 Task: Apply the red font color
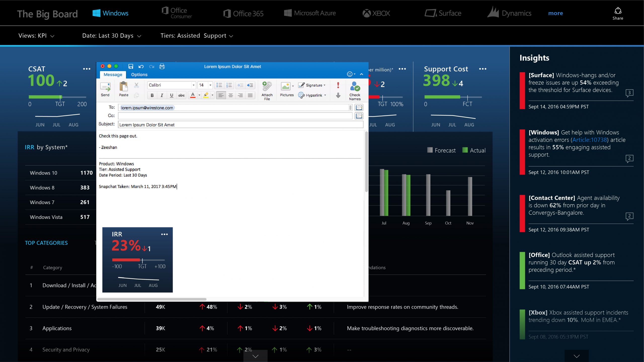[x=193, y=95]
